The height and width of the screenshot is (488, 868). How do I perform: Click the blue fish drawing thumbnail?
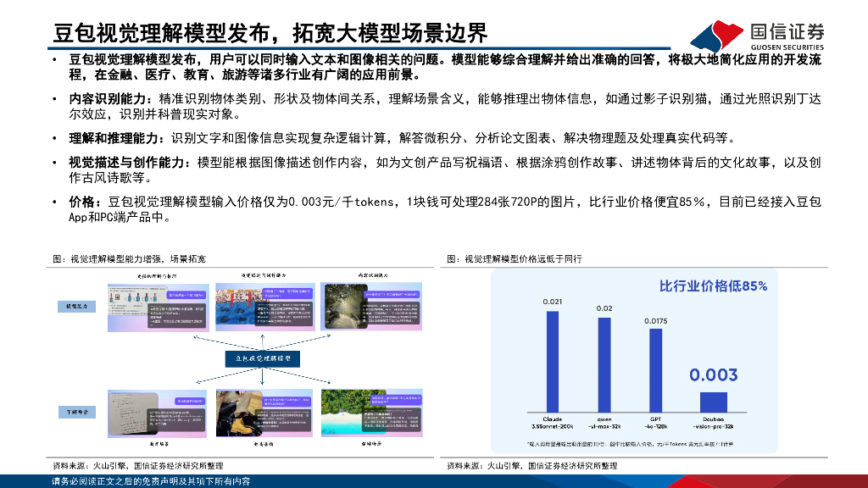pos(265,307)
